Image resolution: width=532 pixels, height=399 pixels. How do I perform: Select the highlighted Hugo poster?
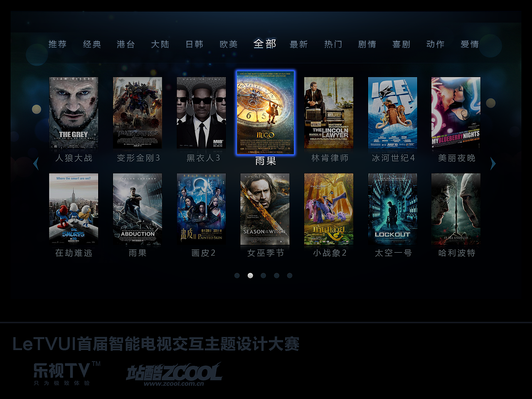point(266,113)
